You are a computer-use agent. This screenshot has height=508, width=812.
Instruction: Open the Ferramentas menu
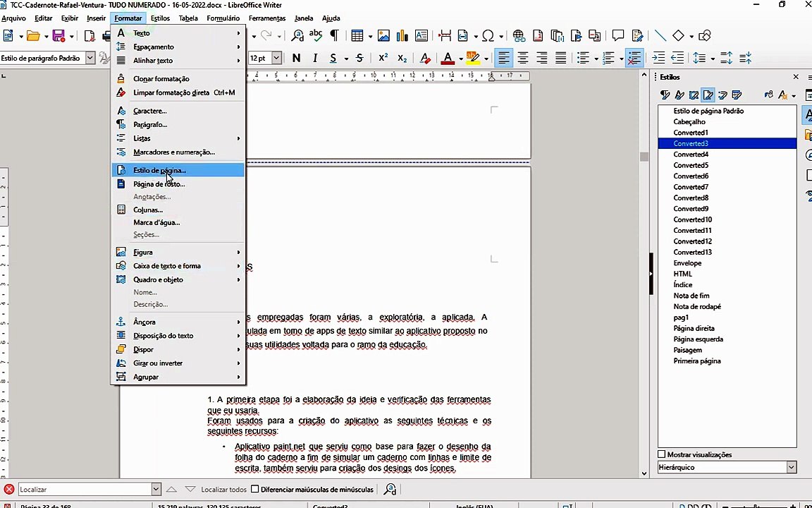(267, 18)
